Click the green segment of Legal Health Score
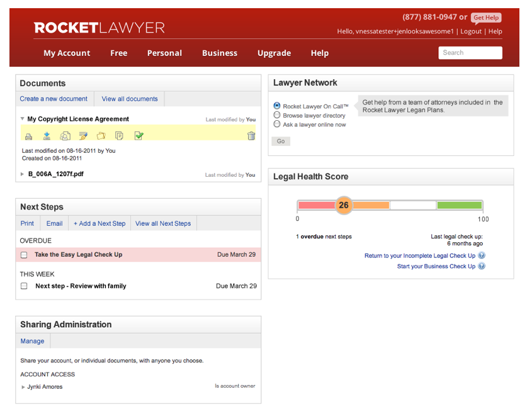Screen dimensions: 532x414 click(460, 205)
